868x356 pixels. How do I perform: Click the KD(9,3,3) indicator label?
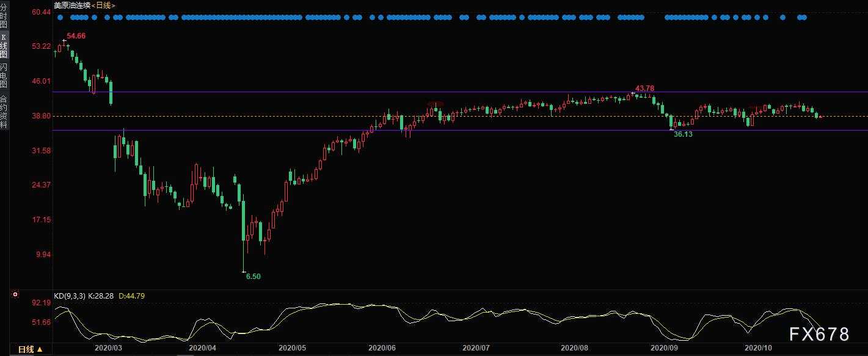click(x=70, y=296)
